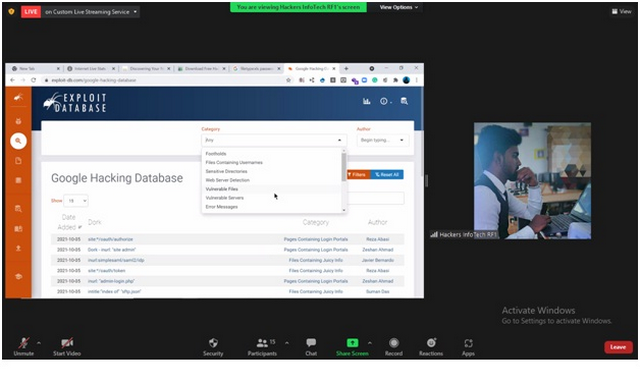Image resolution: width=640 pixels, height=382 pixels.
Task: Open Chrome's three-dot menu
Action: 417,80
